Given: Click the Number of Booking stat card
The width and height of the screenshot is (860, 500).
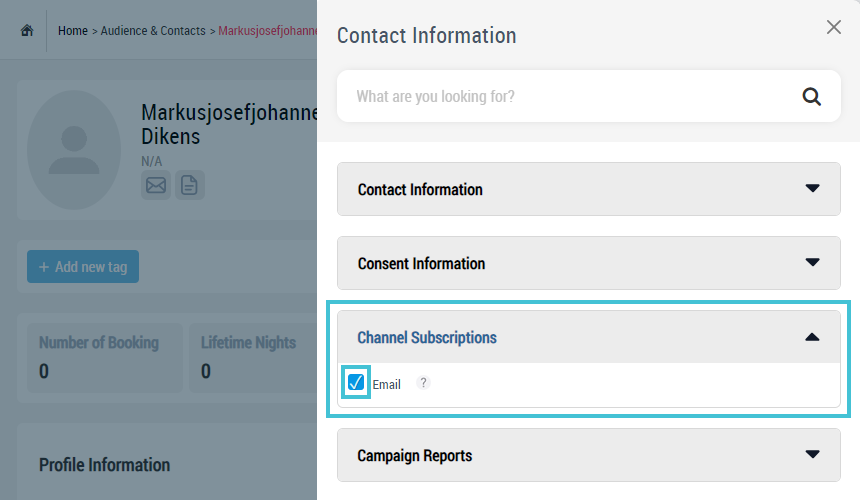Looking at the screenshot, I should (x=105, y=357).
